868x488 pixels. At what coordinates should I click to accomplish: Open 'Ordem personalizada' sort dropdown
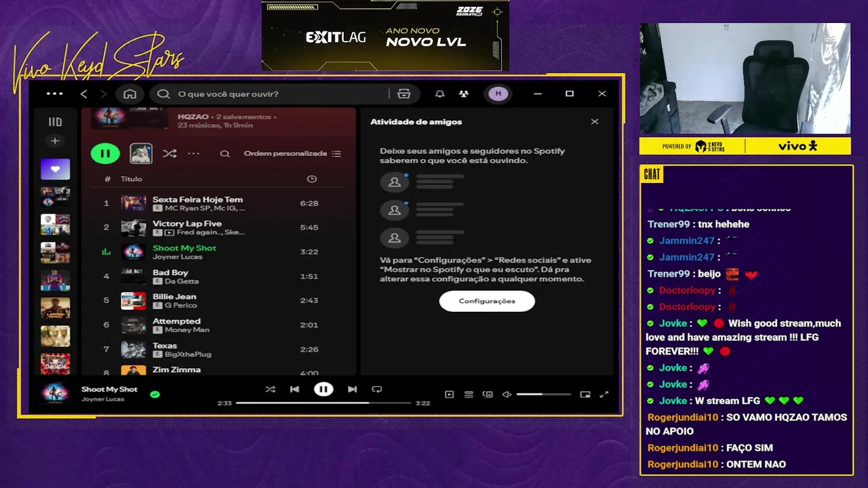(292, 154)
